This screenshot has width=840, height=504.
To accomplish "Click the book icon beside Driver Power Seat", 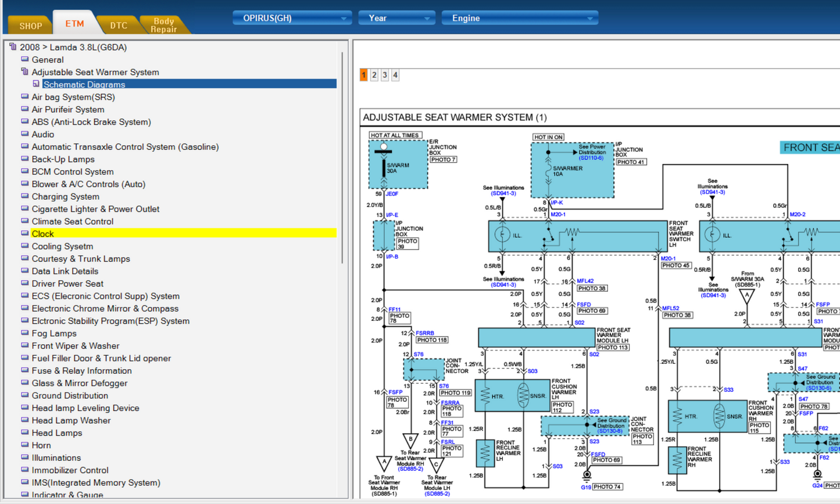I will (24, 283).
